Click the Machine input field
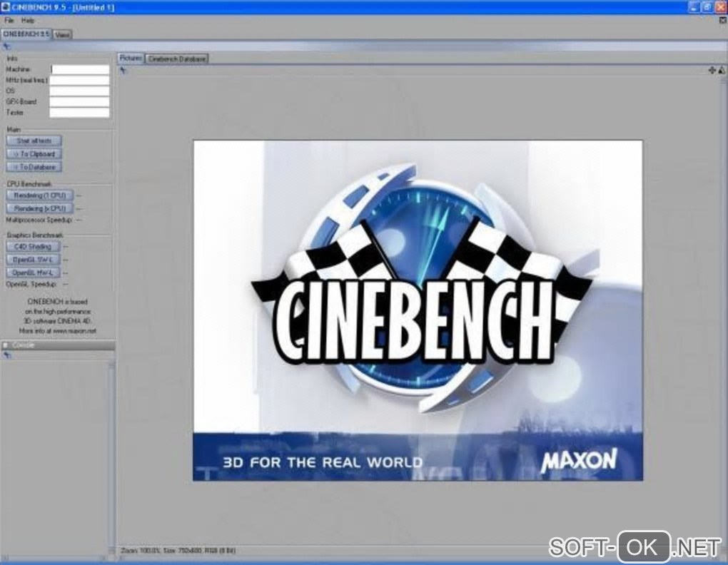The image size is (728, 565). tap(80, 70)
